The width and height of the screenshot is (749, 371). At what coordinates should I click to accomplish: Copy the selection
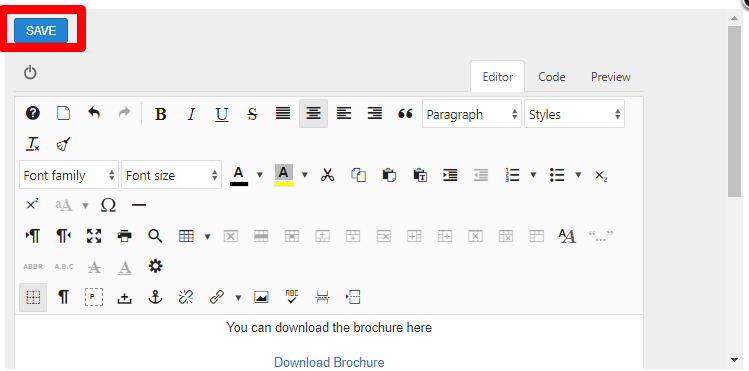click(358, 175)
